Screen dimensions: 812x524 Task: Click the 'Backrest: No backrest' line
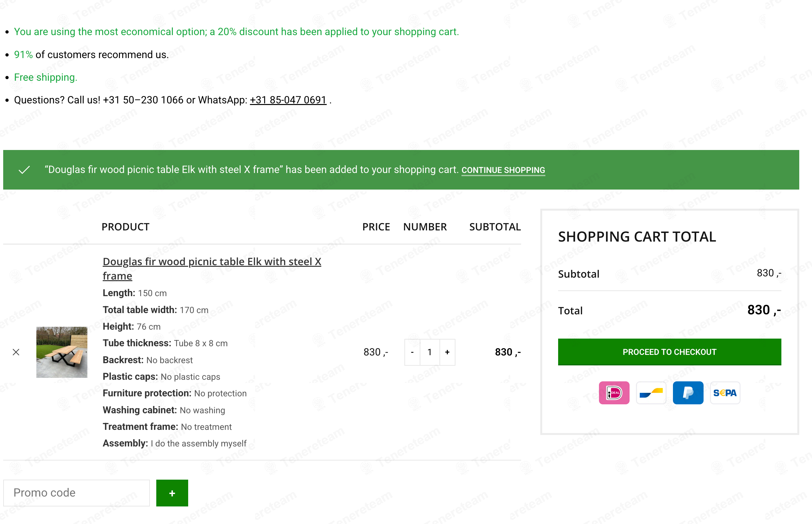click(x=148, y=360)
